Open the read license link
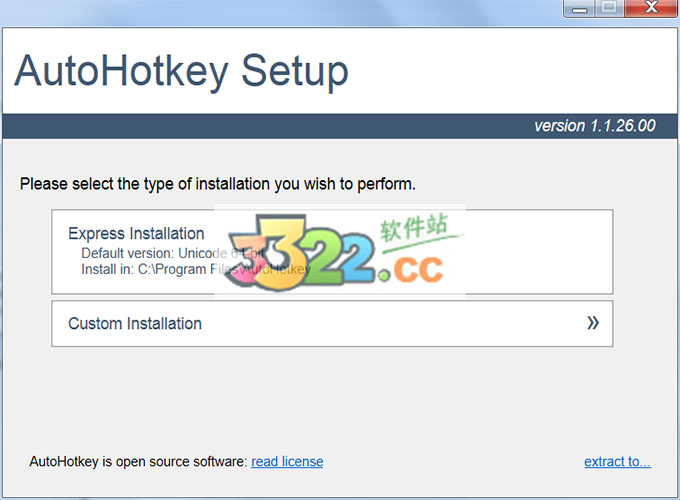 tap(287, 461)
